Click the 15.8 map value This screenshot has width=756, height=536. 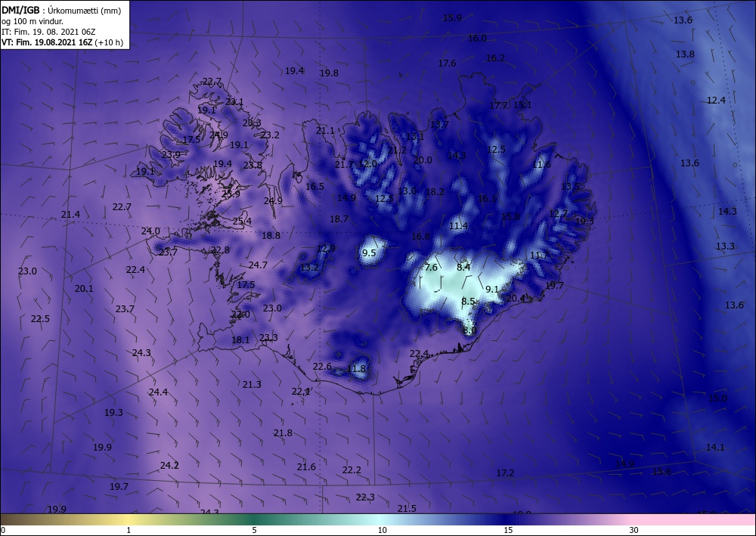click(x=510, y=217)
